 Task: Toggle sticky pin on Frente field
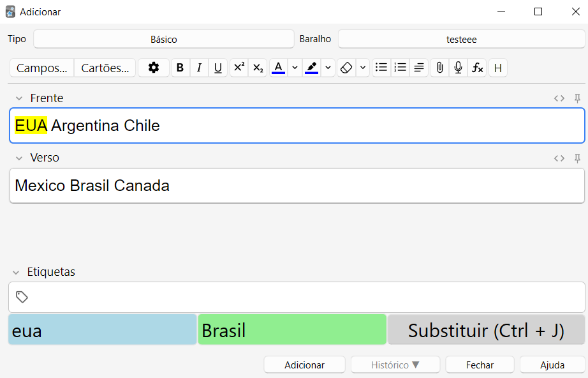tap(577, 98)
